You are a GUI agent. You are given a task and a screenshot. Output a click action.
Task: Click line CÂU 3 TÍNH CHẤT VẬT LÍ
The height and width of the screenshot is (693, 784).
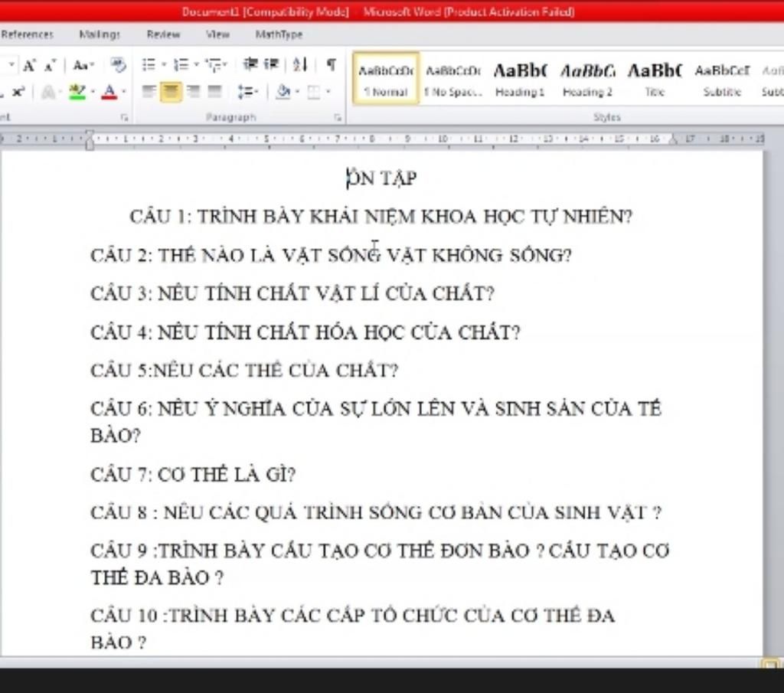[292, 293]
